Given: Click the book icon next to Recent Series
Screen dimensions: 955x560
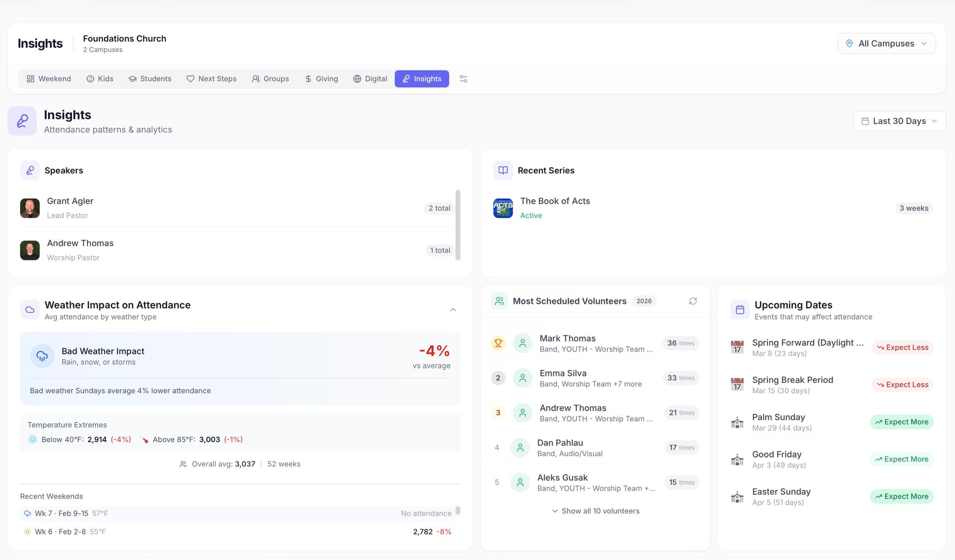Looking at the screenshot, I should (502, 170).
